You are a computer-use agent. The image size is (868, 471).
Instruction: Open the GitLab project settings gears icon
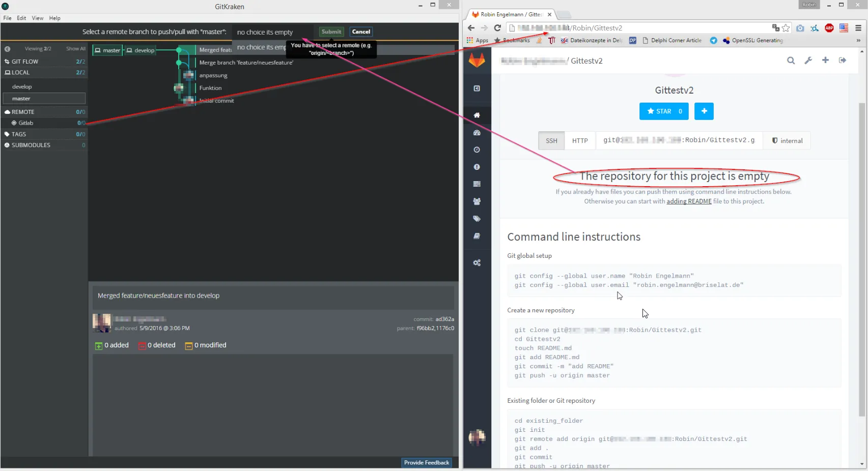coord(477,263)
